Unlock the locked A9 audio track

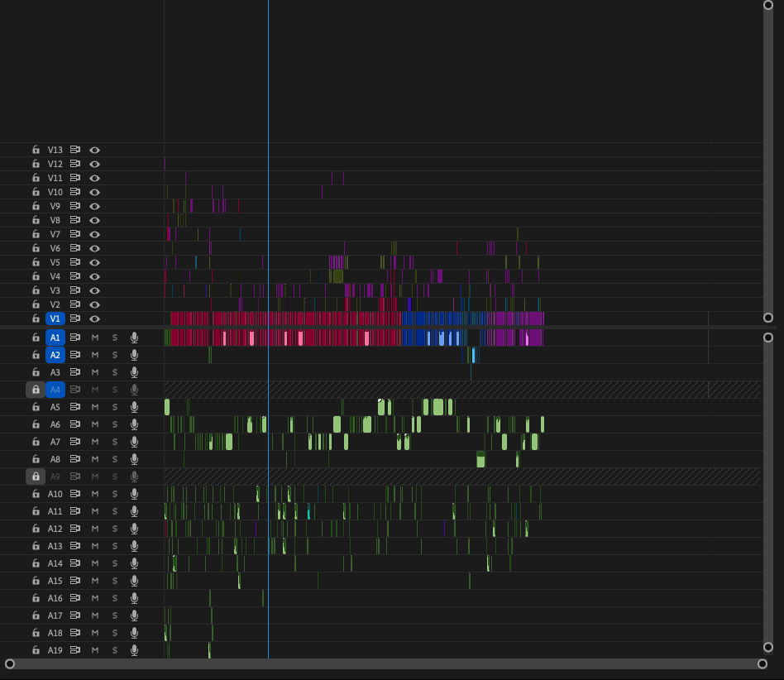point(36,476)
